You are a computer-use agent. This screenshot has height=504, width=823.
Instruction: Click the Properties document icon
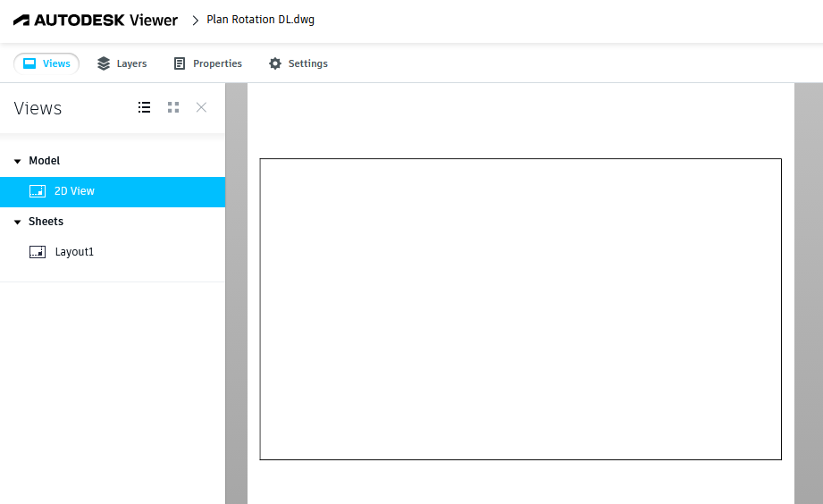[x=180, y=63]
